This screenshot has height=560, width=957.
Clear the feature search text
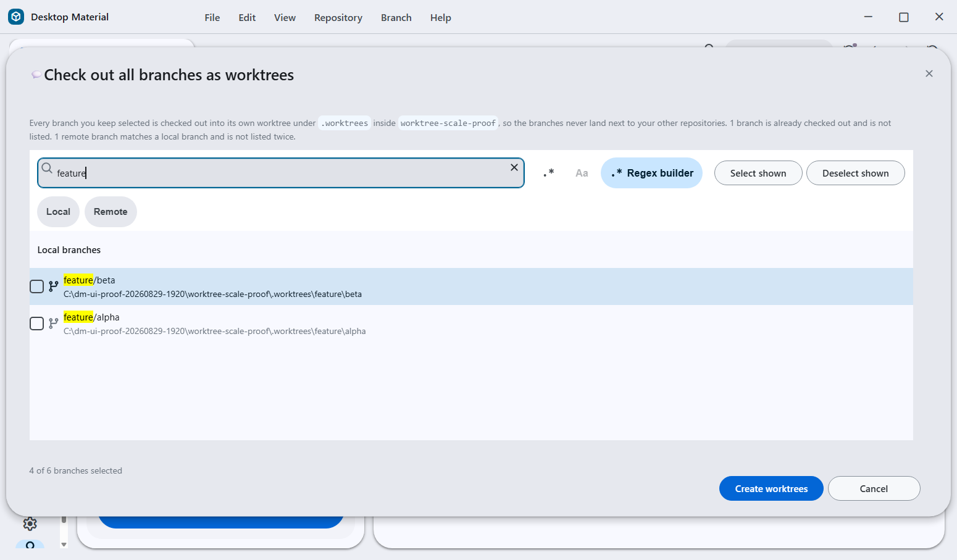[x=514, y=167]
